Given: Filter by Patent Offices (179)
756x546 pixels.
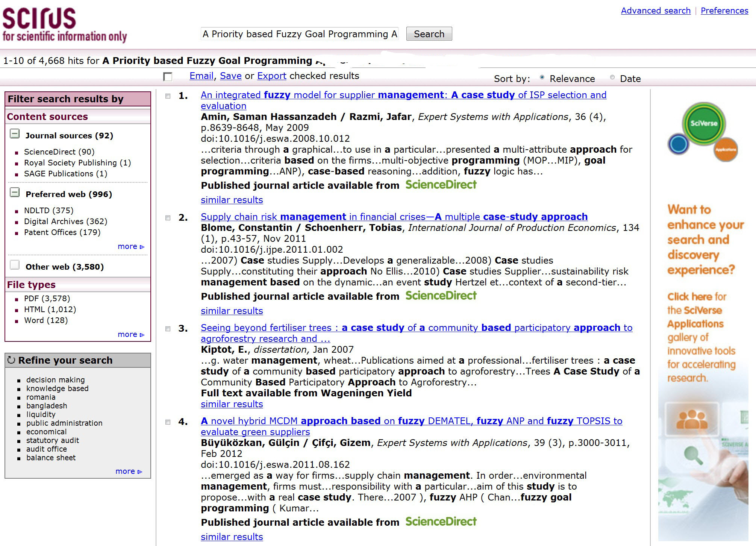Looking at the screenshot, I should click(62, 232).
